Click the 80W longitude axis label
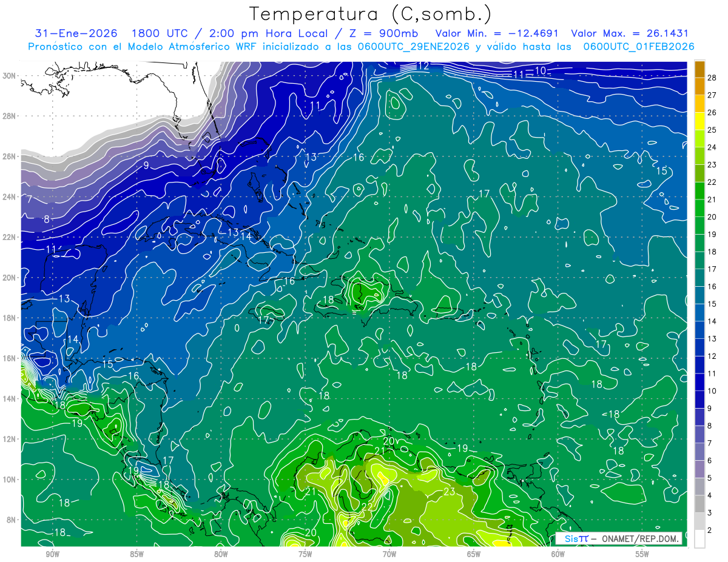 pyautogui.click(x=221, y=554)
